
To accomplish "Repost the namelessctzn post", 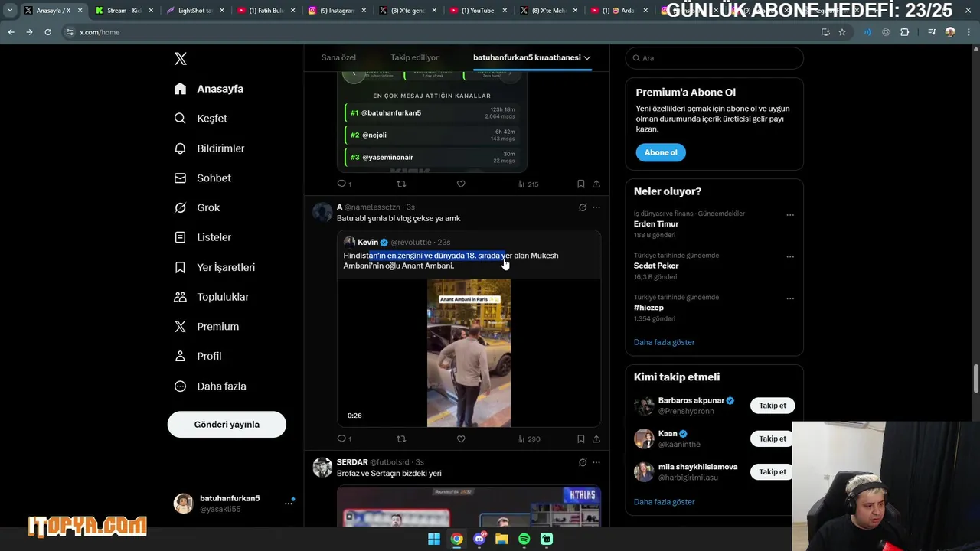I will [x=401, y=439].
